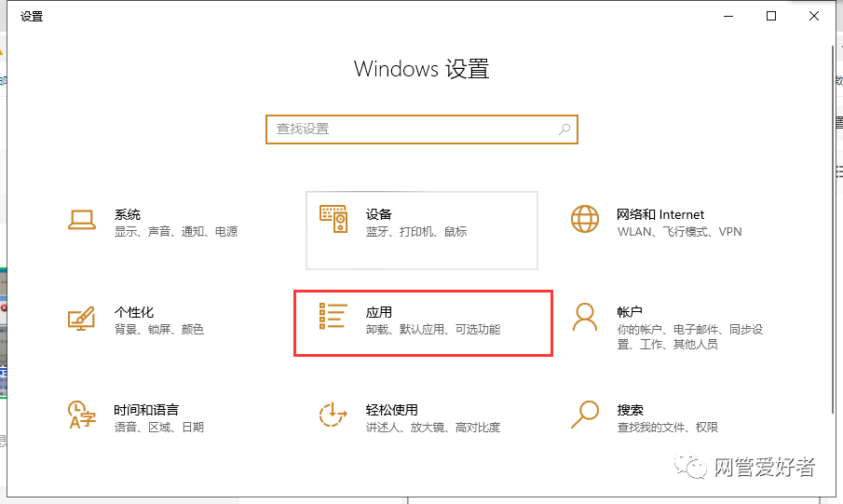Screen dimensions: 843x504
Task: Open the 系统 settings label
Action: (128, 214)
